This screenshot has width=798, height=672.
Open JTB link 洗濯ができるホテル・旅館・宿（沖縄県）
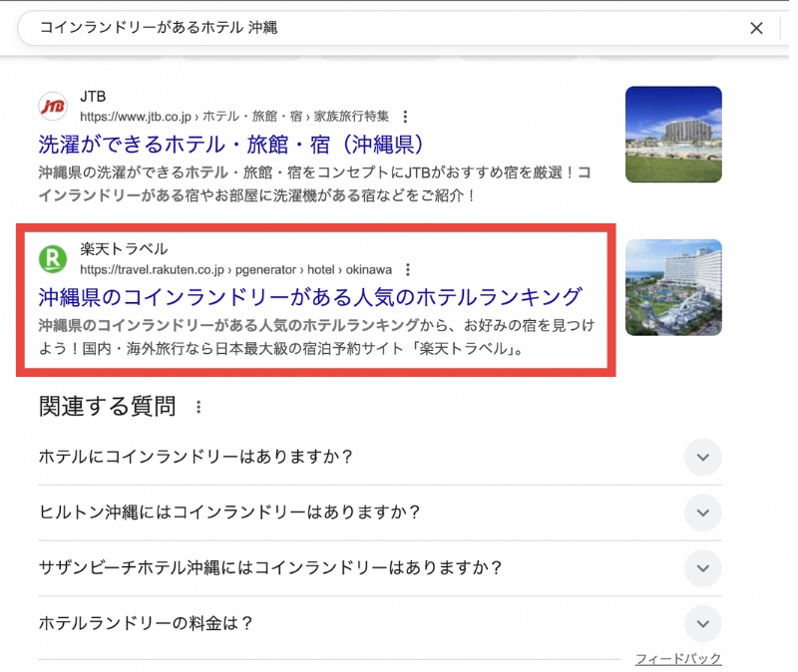[x=232, y=144]
